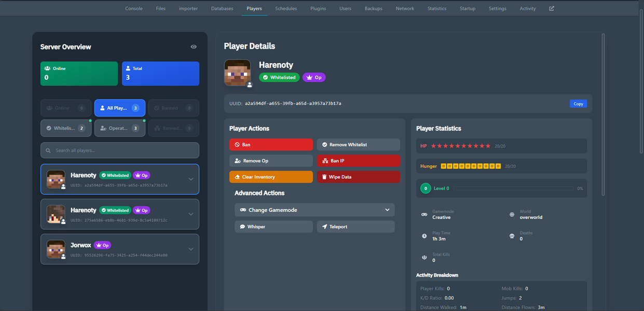The image size is (644, 311).
Task: Click the Wipe Data trash icon action
Action: [x=358, y=177]
